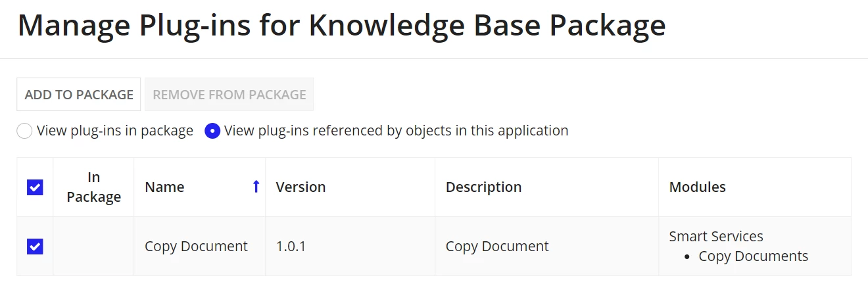This screenshot has height=284, width=868.
Task: Click the In Package column header
Action: point(93,187)
